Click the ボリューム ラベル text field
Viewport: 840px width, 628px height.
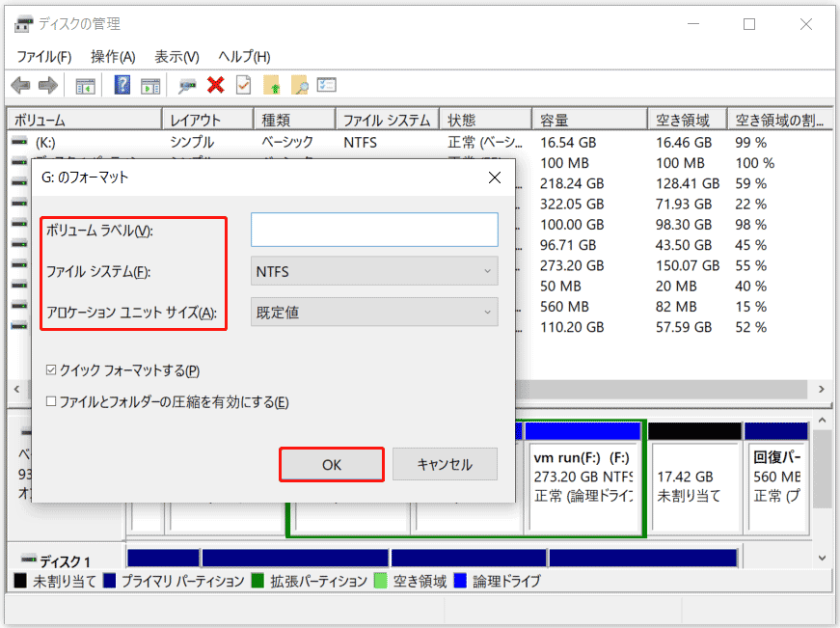tap(374, 230)
